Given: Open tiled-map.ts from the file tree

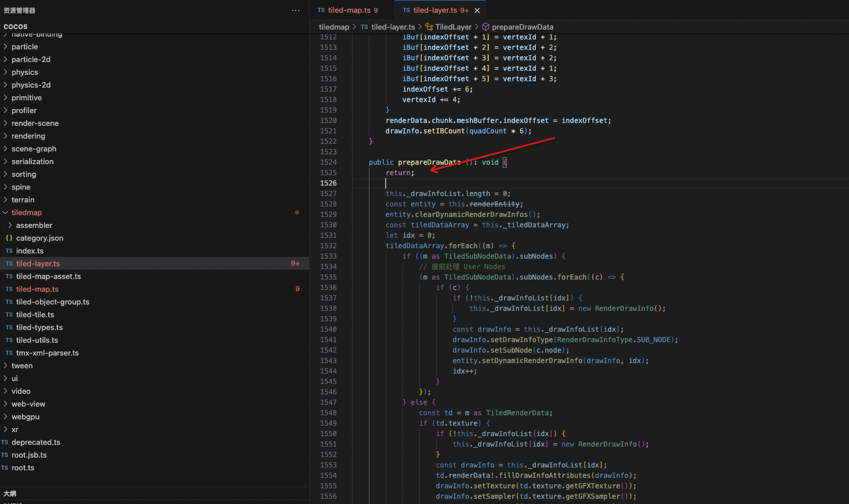Looking at the screenshot, I should tap(154, 289).
